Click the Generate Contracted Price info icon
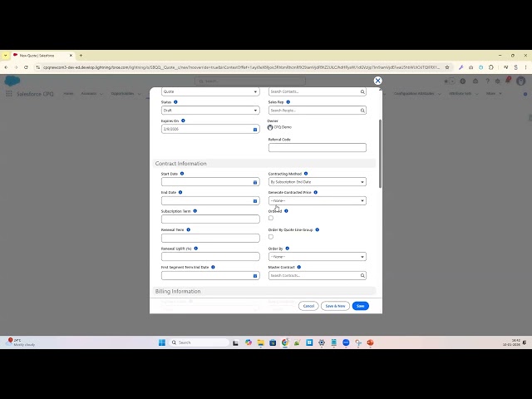 pyautogui.click(x=316, y=192)
